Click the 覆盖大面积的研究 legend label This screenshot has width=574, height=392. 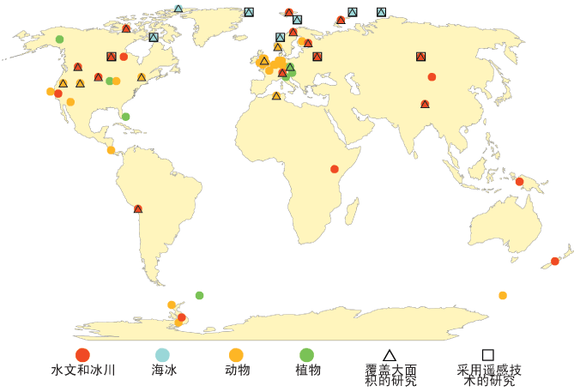tap(390, 375)
